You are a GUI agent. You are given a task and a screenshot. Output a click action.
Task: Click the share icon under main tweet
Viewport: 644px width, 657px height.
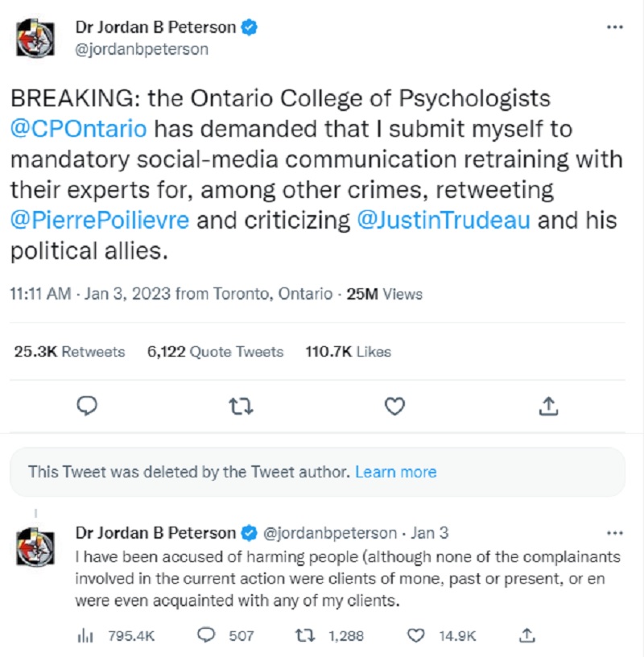[548, 407]
